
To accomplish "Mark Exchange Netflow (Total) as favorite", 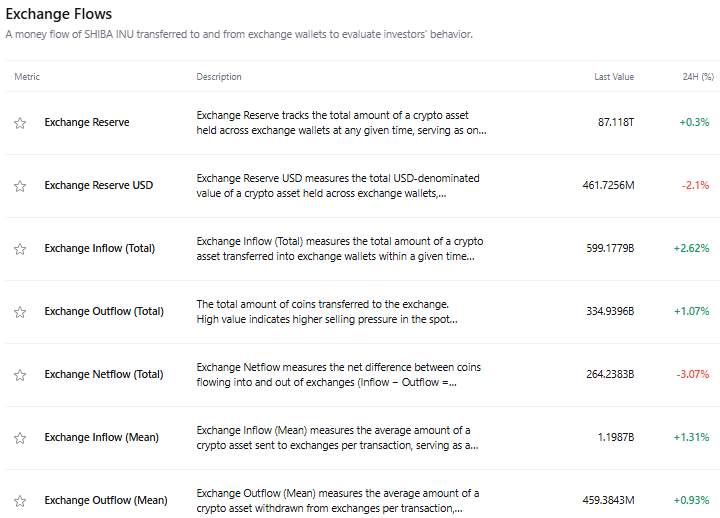I will point(20,375).
